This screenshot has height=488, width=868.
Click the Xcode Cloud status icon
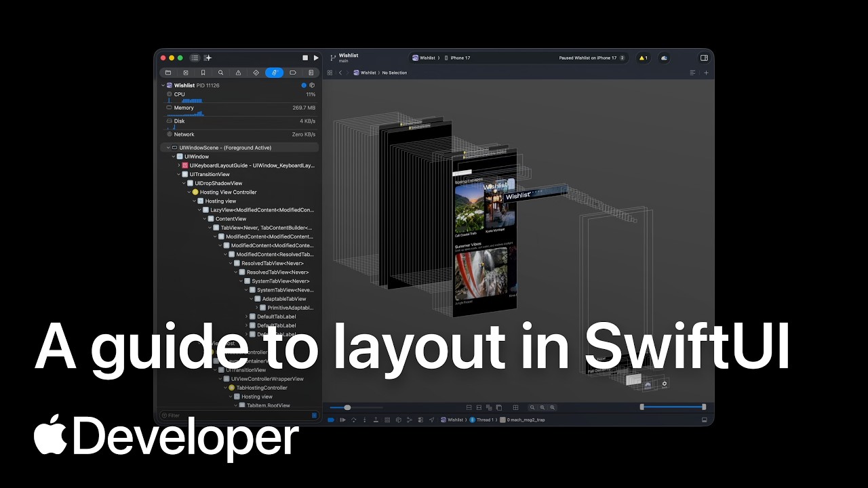pos(664,58)
